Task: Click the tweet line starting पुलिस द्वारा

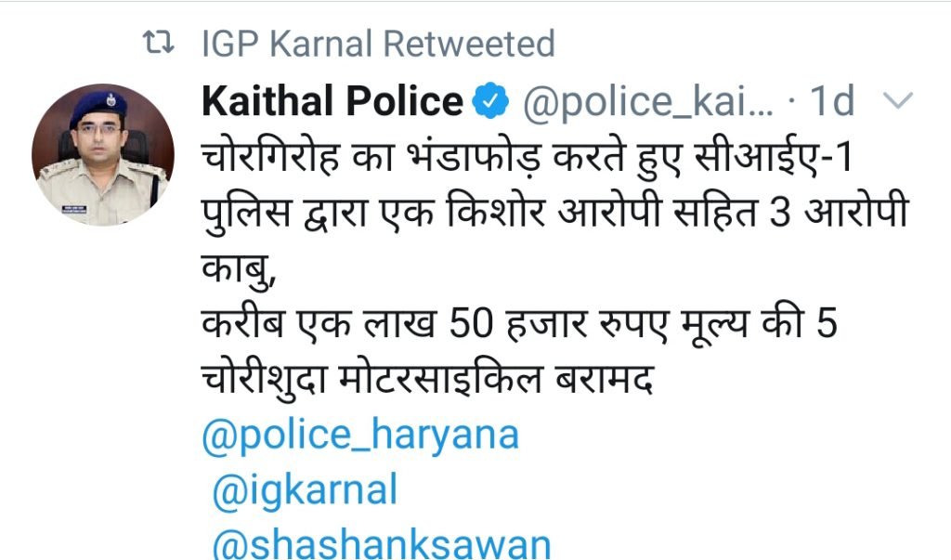Action: [x=555, y=213]
